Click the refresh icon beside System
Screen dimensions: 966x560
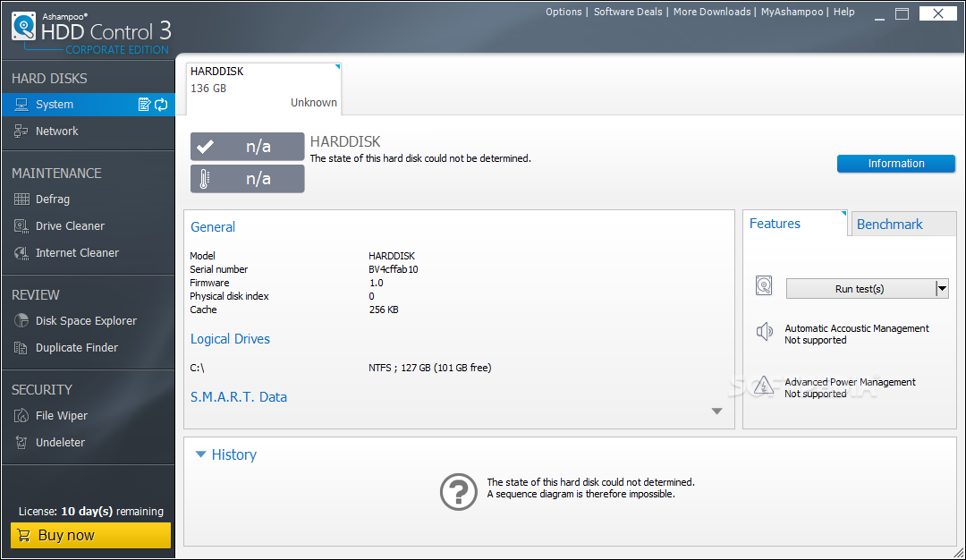161,105
